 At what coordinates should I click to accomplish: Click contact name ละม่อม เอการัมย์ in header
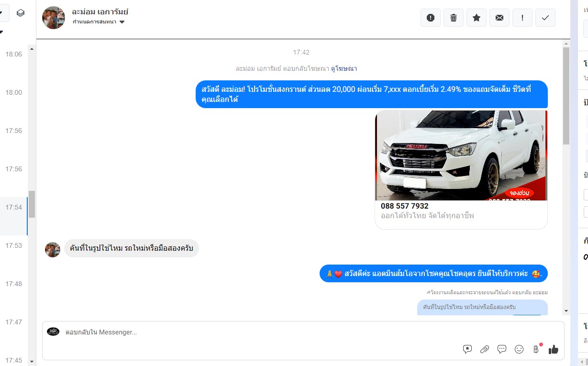pyautogui.click(x=100, y=11)
